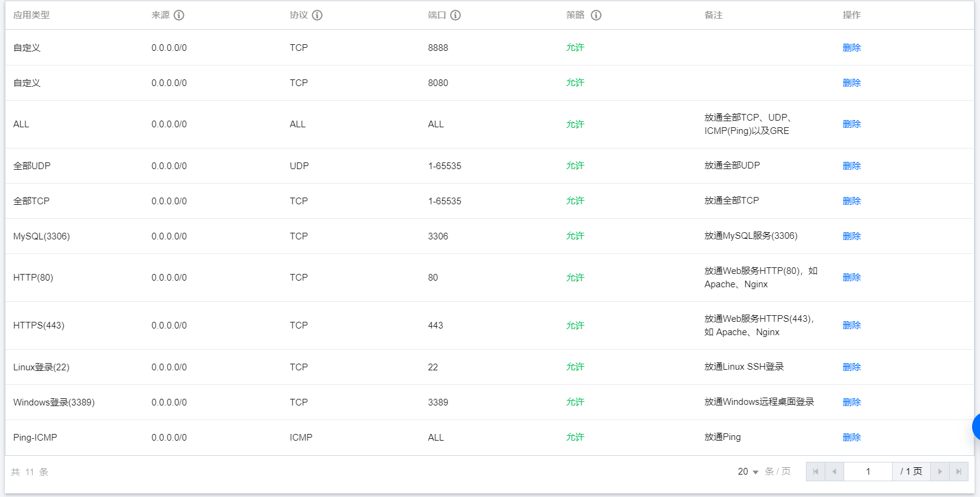Delete the Ping-ICMP rule
Screen dimensions: 980x497
(851, 438)
